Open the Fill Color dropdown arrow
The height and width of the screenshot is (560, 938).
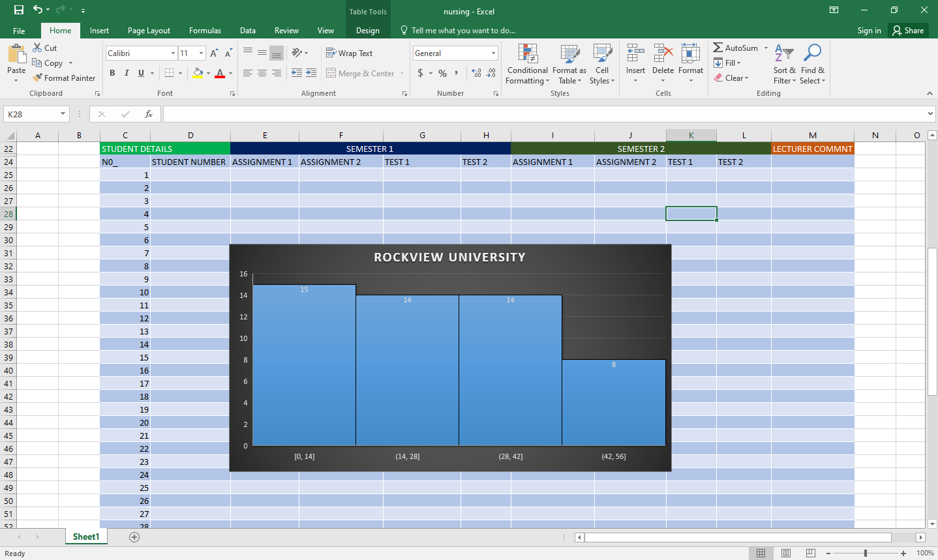(207, 73)
